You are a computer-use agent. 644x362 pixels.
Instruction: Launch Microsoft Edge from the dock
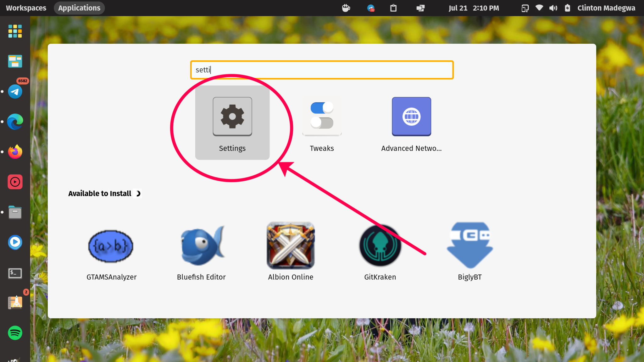tap(15, 122)
